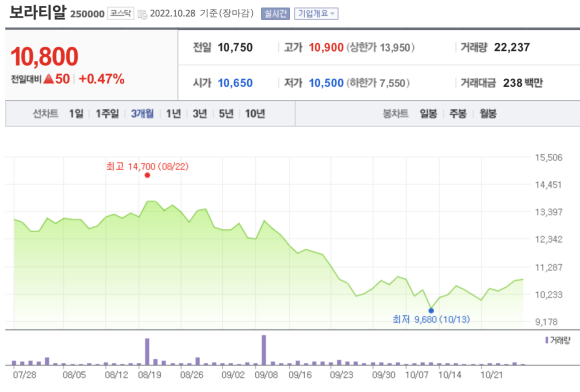580x392 pixels.
Task: Click the 전일 value 10,750
Action: (235, 47)
